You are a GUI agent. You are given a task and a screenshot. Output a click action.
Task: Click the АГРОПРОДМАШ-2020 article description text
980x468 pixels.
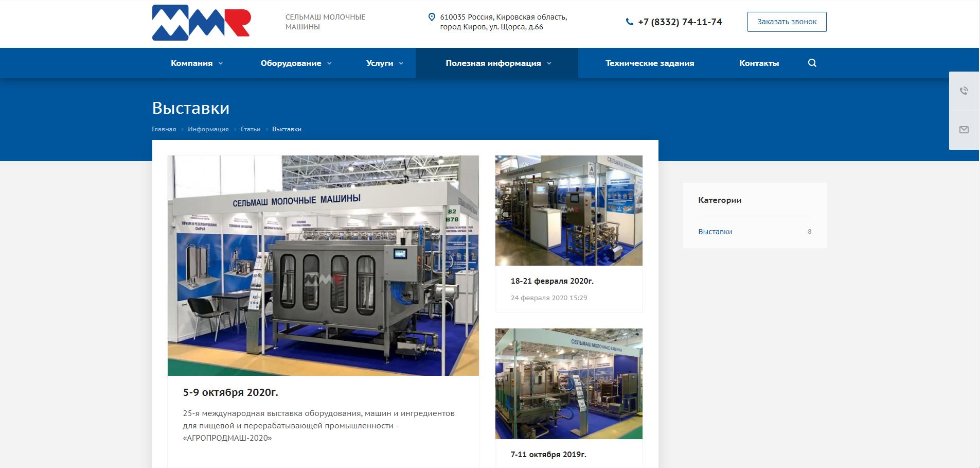319,426
